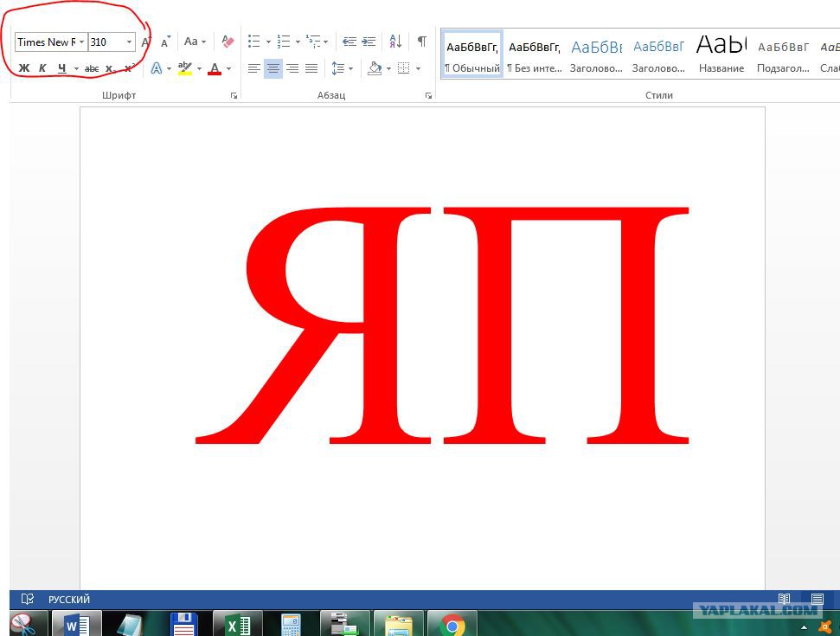This screenshot has height=636, width=840.
Task: Open the font size 310 dropdown
Action: (x=129, y=42)
